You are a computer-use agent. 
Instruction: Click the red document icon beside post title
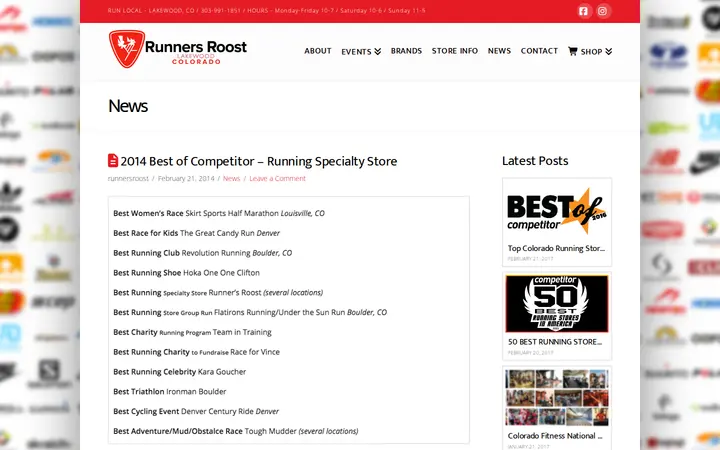click(x=113, y=160)
